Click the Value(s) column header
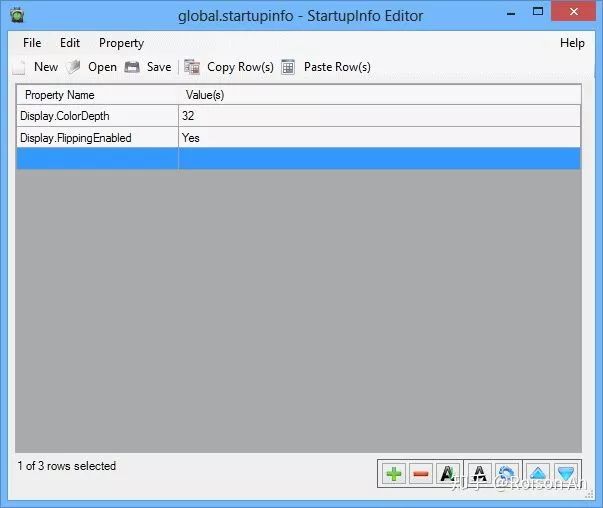Image resolution: width=603 pixels, height=508 pixels. (379, 95)
